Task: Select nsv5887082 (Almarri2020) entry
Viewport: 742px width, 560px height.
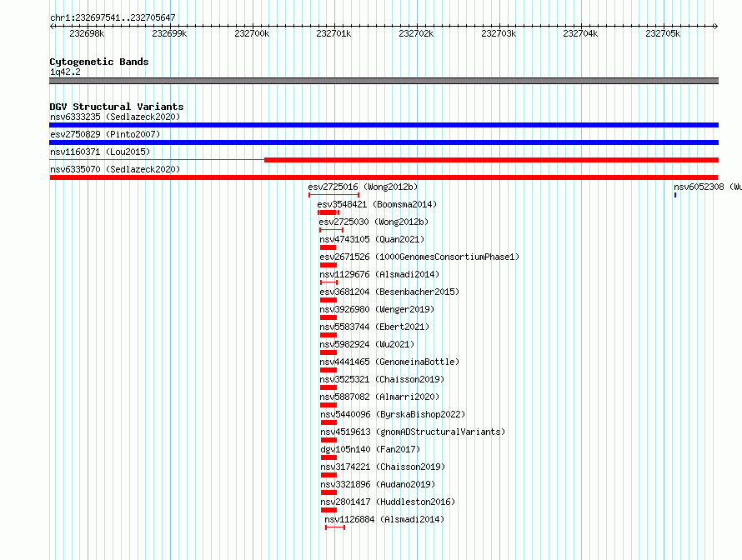Action: (x=379, y=397)
